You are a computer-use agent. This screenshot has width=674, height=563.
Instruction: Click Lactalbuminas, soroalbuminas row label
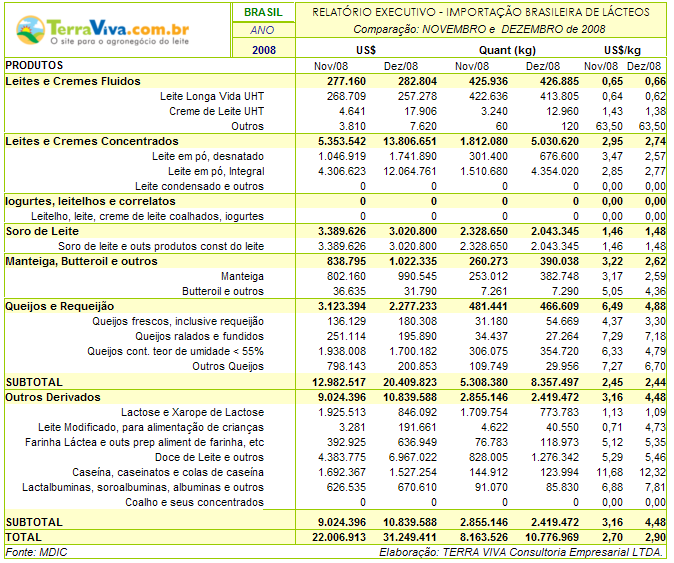click(143, 487)
